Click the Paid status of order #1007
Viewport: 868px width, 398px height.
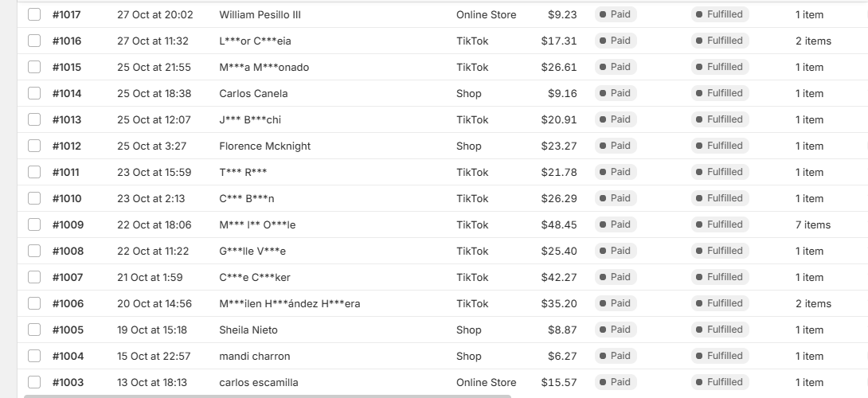coord(616,277)
